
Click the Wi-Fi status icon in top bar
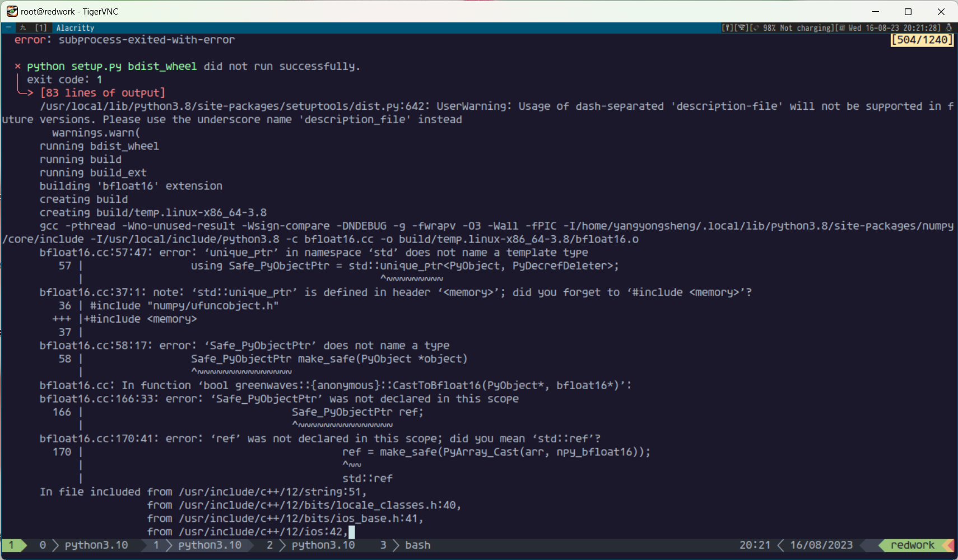pyautogui.click(x=741, y=27)
